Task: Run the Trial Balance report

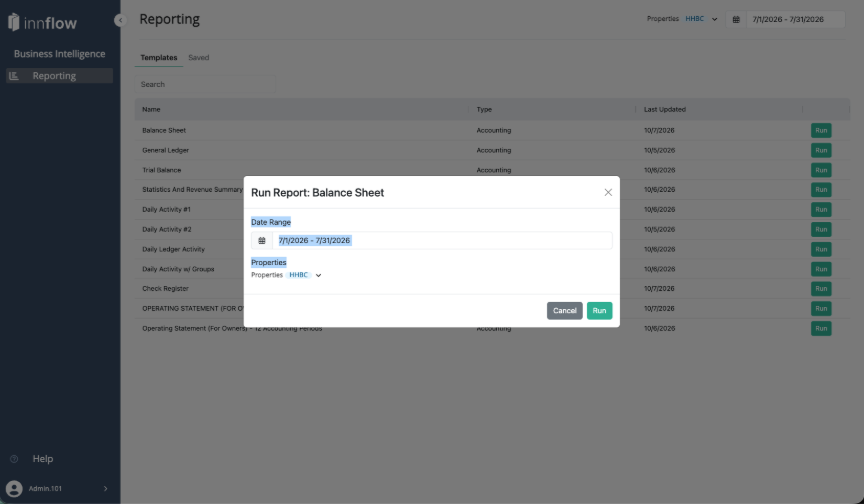Action: tap(821, 170)
